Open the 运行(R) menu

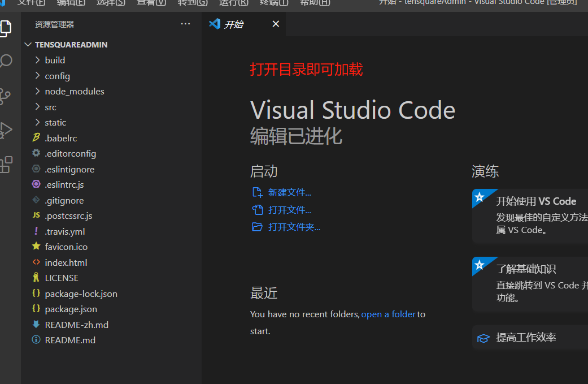[234, 3]
